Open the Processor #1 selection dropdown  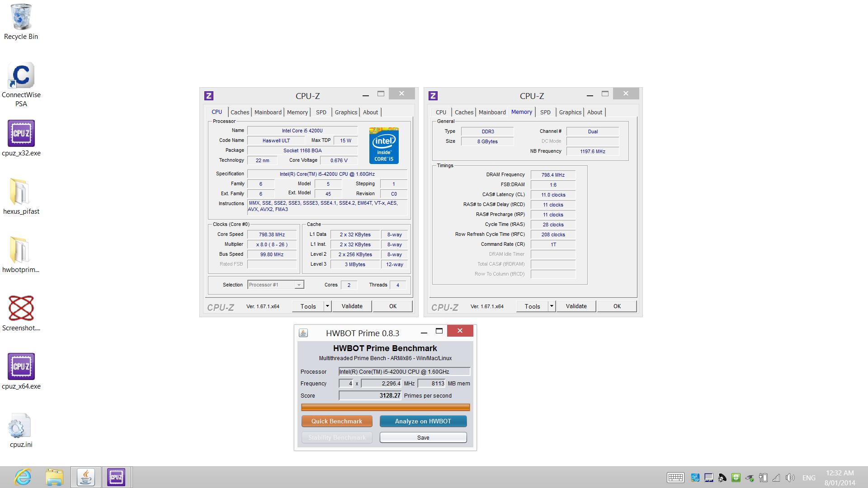(275, 285)
